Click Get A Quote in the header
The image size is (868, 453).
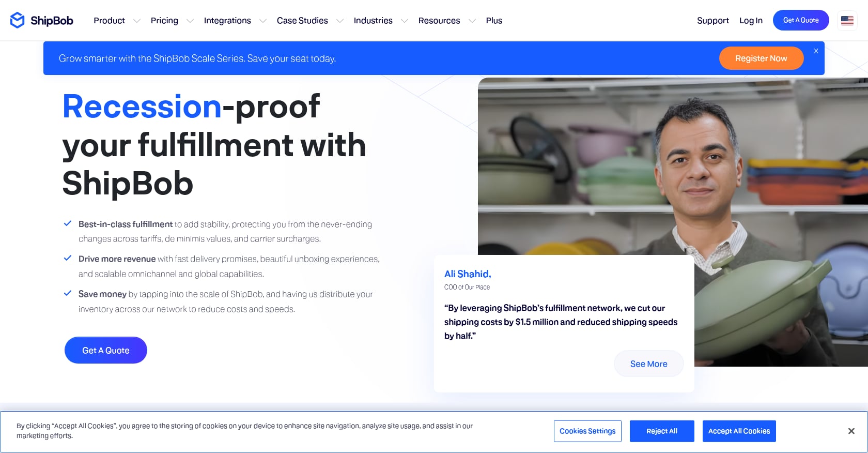pyautogui.click(x=801, y=20)
